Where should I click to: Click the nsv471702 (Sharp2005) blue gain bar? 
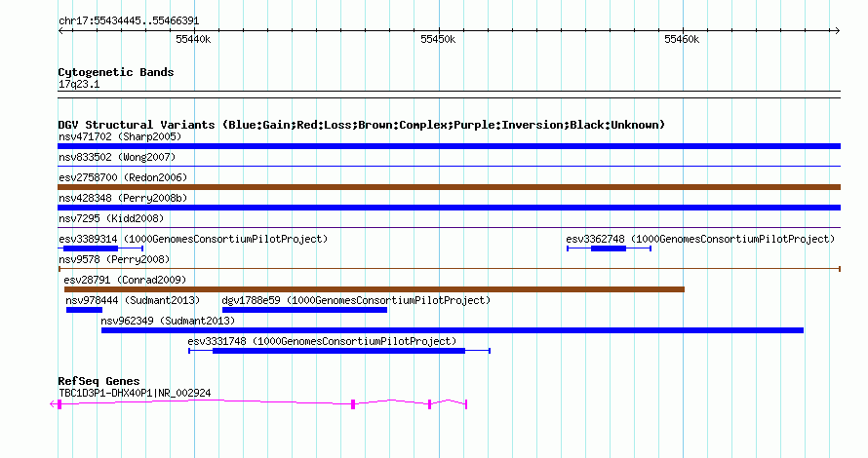click(x=449, y=146)
